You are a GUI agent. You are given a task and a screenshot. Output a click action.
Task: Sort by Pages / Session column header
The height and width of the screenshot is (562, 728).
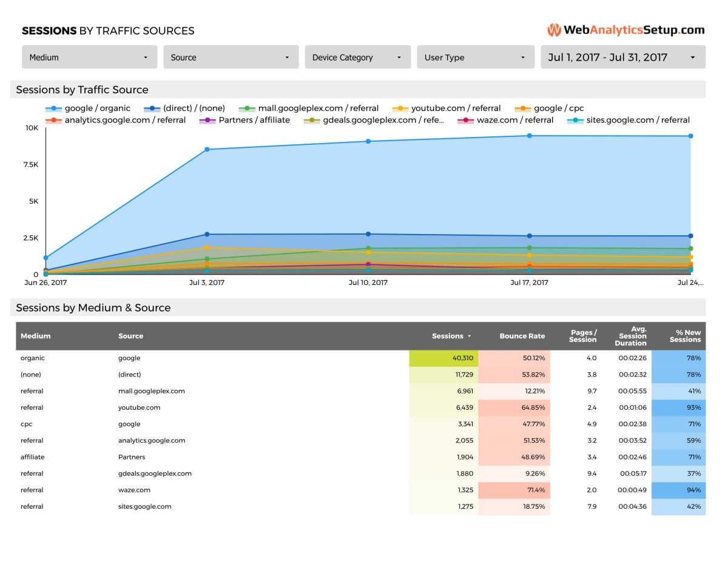(584, 336)
